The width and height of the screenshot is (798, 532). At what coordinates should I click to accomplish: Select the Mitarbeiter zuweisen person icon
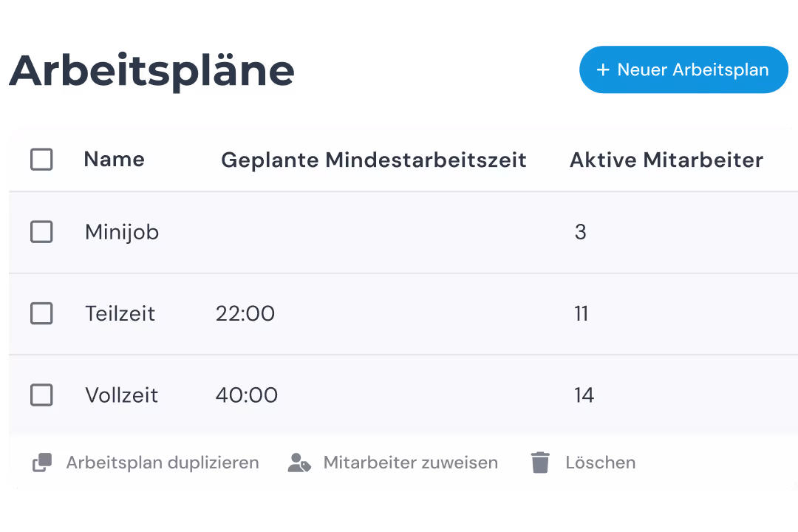click(x=299, y=462)
